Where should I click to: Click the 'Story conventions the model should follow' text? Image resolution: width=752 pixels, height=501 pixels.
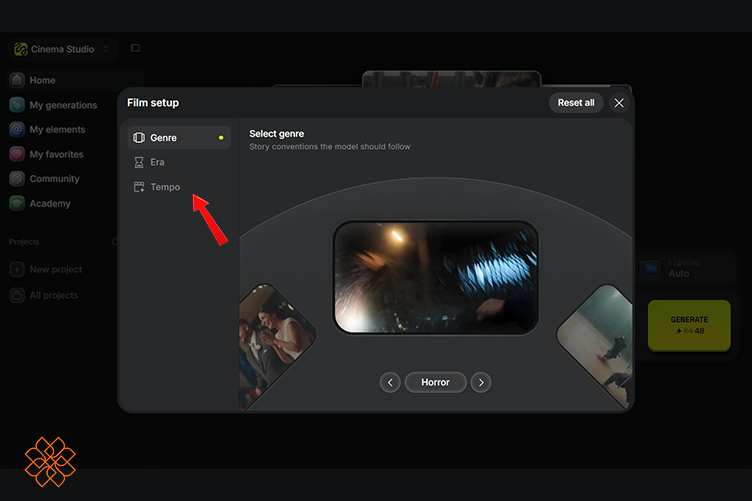[x=329, y=147]
